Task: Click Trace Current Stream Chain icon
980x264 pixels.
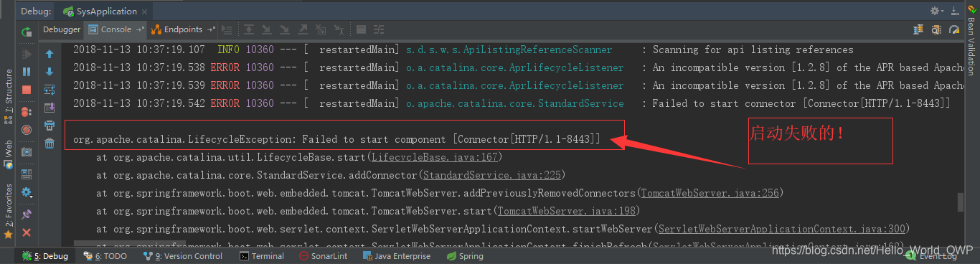Action: click(x=379, y=29)
